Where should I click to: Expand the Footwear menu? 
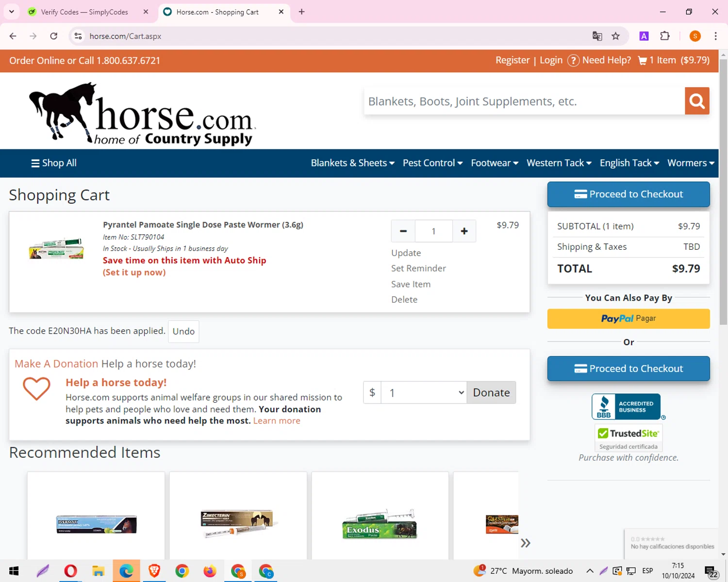point(495,163)
